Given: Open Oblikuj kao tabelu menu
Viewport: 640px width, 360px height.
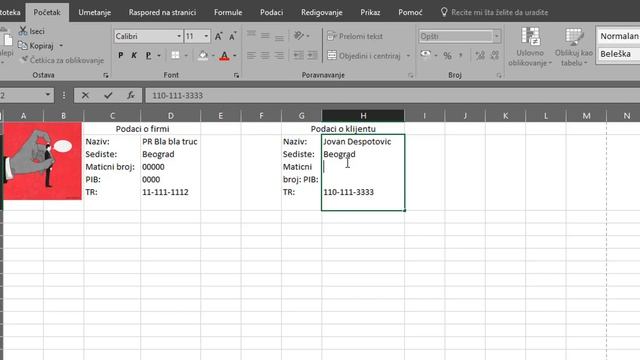Looking at the screenshot, I should click(573, 46).
